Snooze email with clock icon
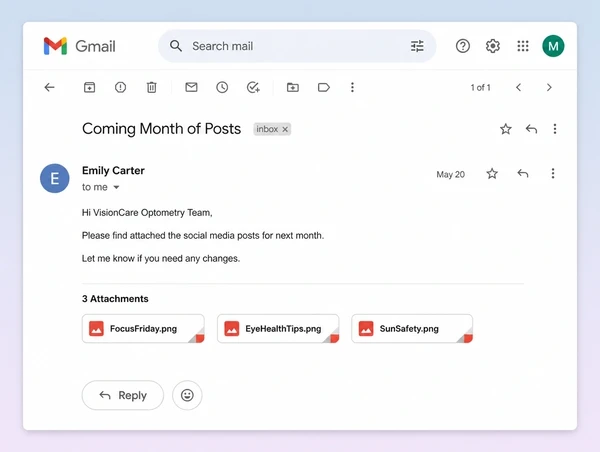The width and height of the screenshot is (600, 452). pos(222,87)
